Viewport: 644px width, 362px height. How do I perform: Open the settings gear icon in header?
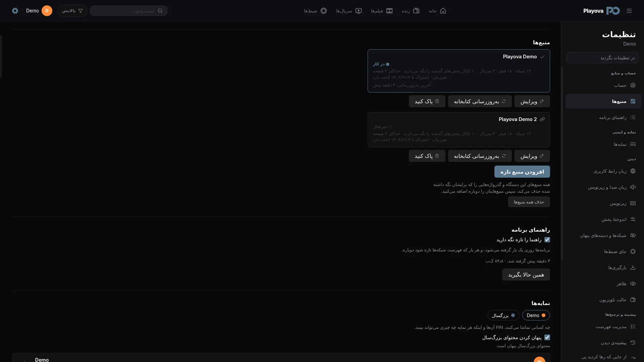point(15,11)
